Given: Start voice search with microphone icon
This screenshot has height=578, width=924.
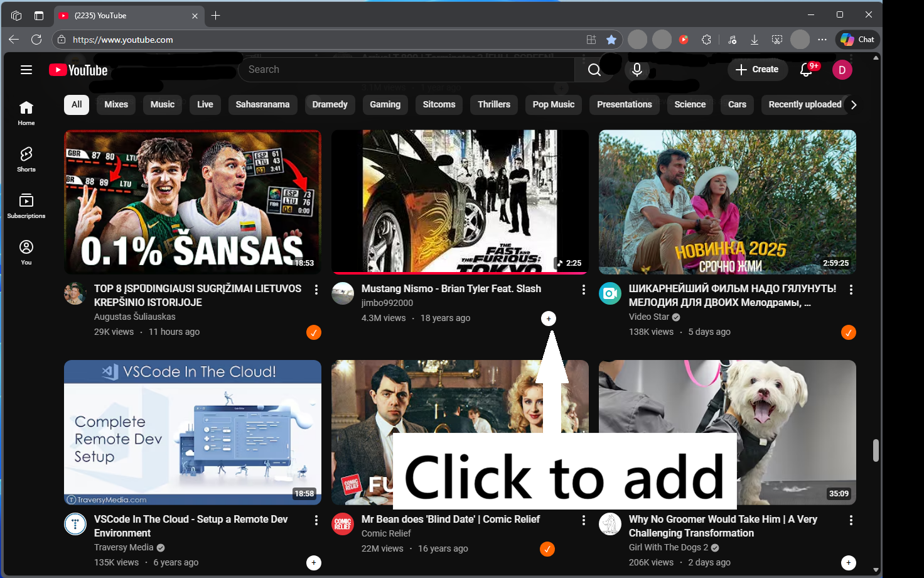Looking at the screenshot, I should pos(637,70).
